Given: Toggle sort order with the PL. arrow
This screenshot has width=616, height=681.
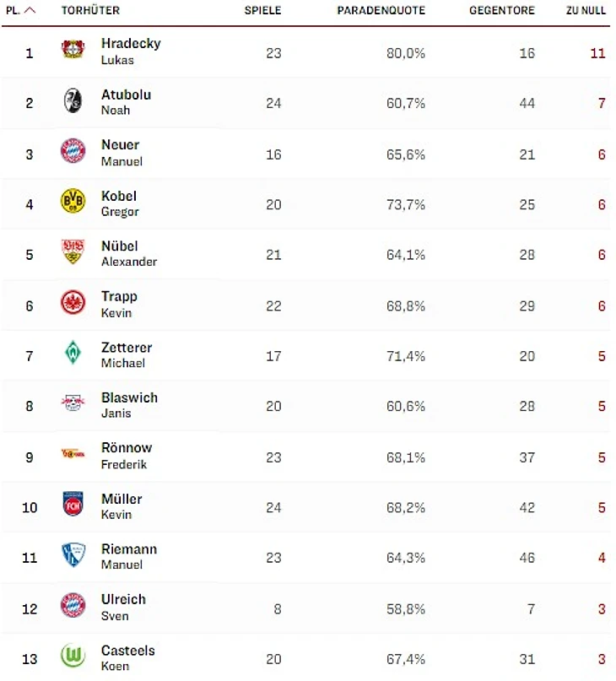Looking at the screenshot, I should 30,11.
